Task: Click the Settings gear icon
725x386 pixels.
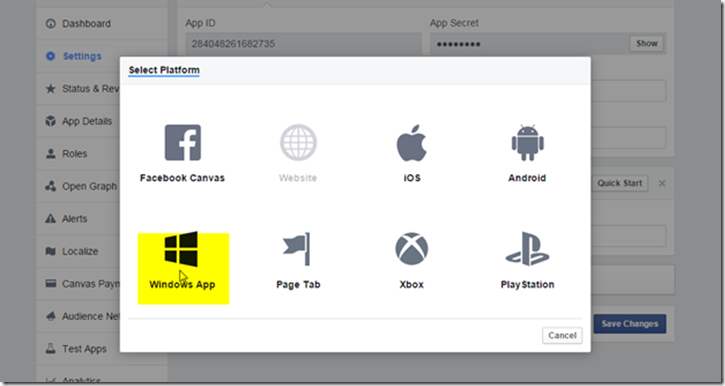Action: pyautogui.click(x=50, y=56)
